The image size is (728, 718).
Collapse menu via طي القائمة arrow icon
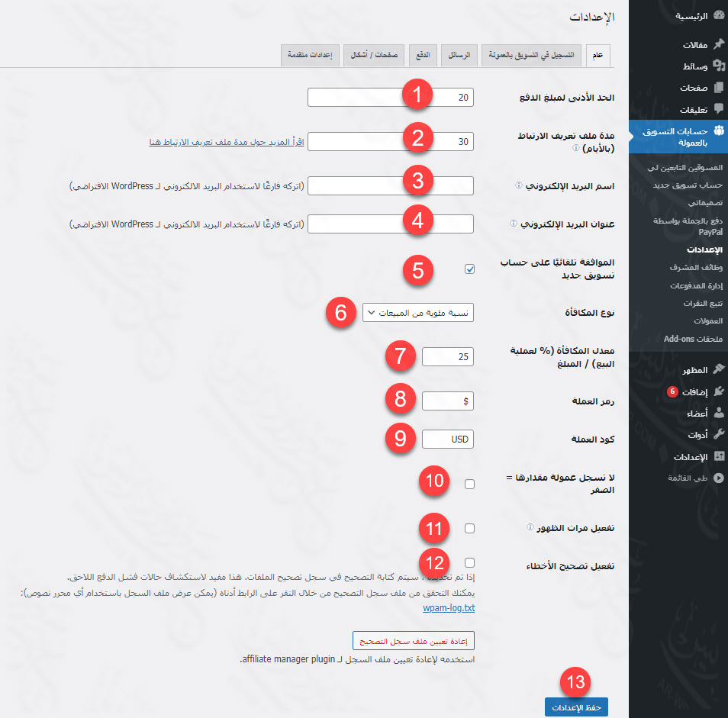click(x=719, y=478)
